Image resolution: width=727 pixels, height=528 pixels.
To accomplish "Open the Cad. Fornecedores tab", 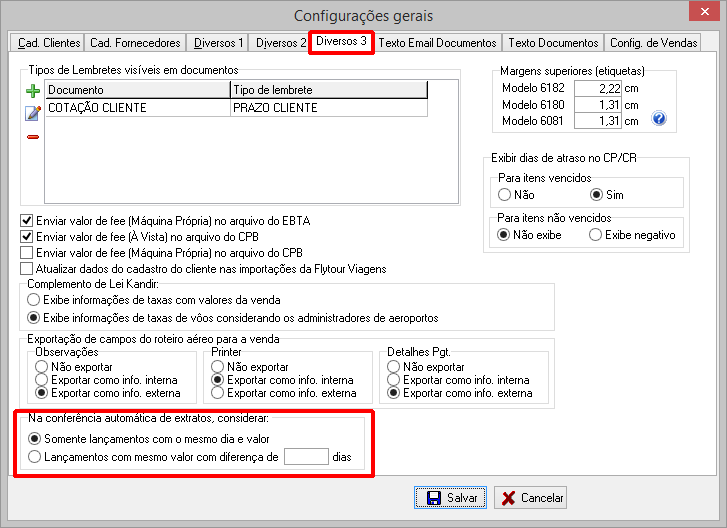I will coord(135,43).
